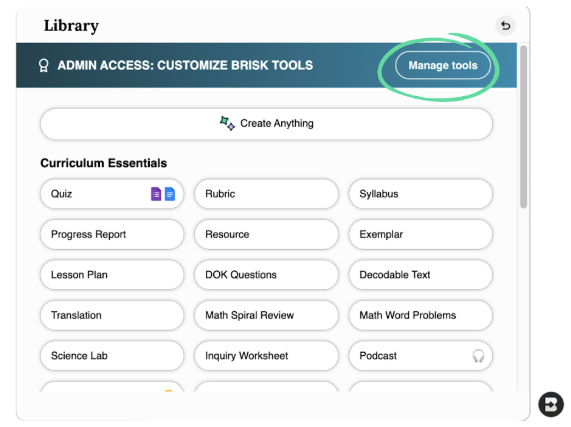Open the Science Lab tool
Screen dimensions: 571x427
click(112, 356)
